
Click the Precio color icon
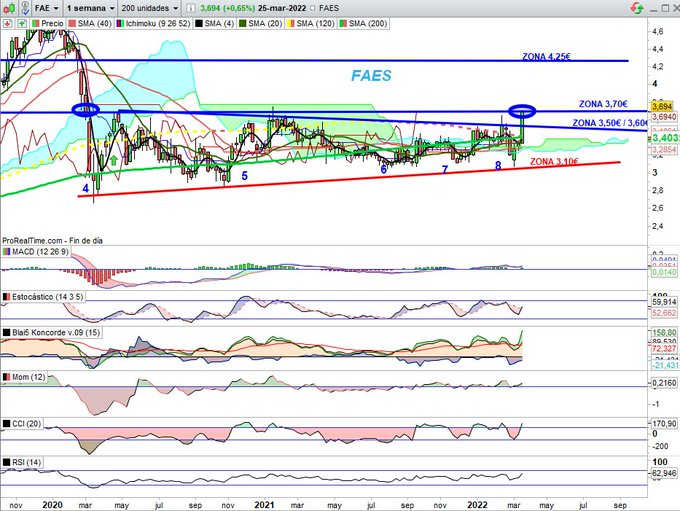click(36, 23)
